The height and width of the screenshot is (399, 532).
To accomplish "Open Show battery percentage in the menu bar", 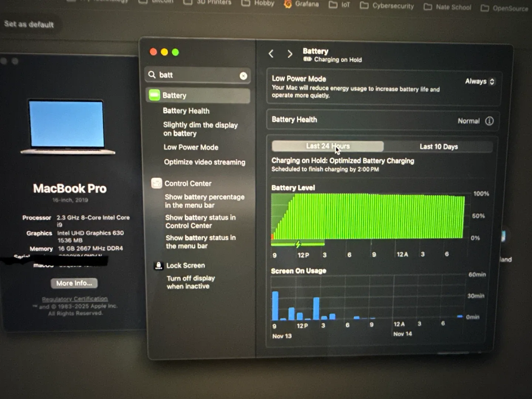I will 204,201.
